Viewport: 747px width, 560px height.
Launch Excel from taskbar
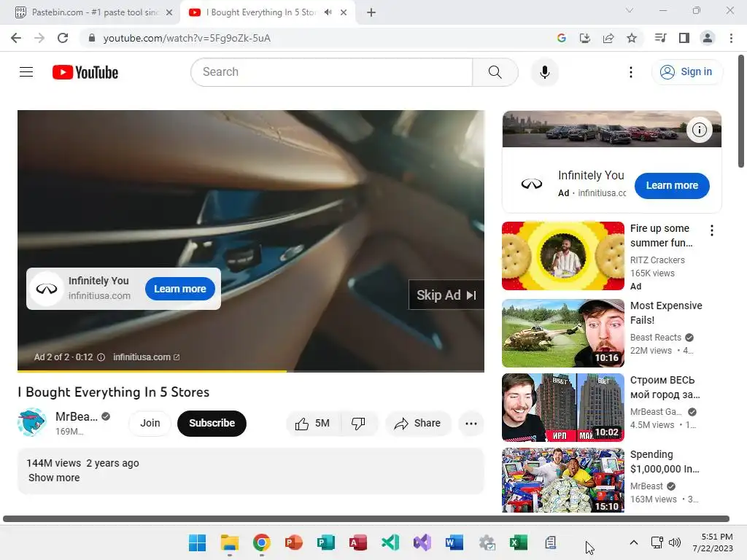click(519, 542)
